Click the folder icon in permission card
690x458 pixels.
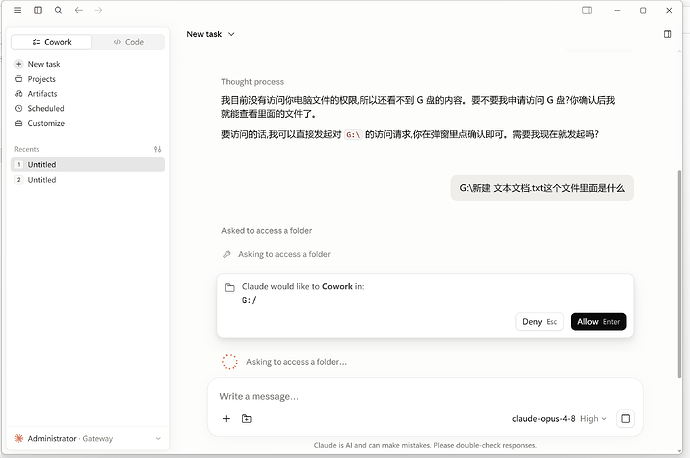point(230,287)
